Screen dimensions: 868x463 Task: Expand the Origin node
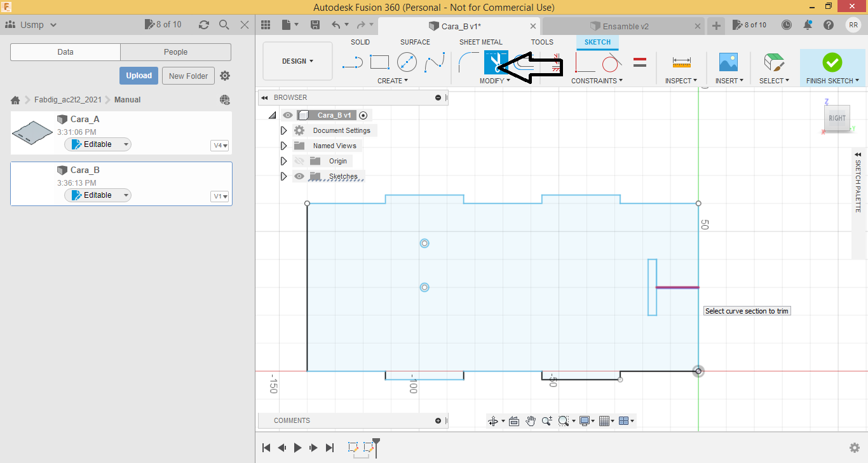pos(284,161)
